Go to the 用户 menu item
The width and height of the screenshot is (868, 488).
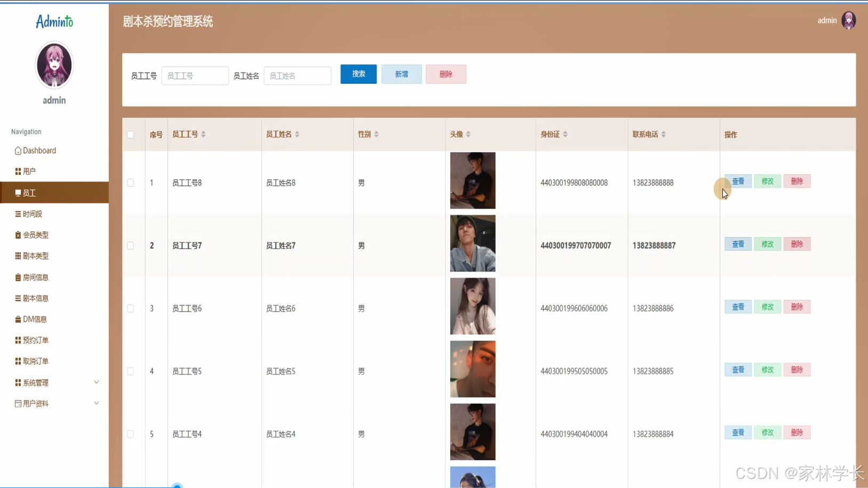click(x=54, y=171)
